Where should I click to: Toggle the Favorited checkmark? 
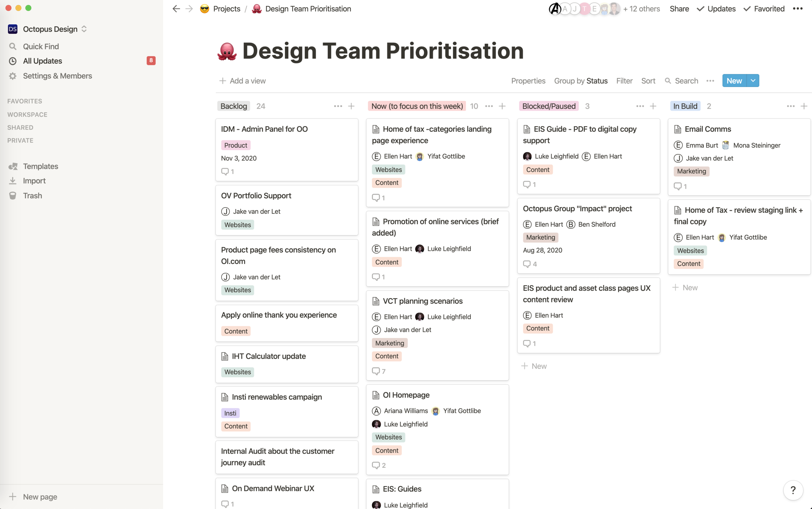pos(764,9)
